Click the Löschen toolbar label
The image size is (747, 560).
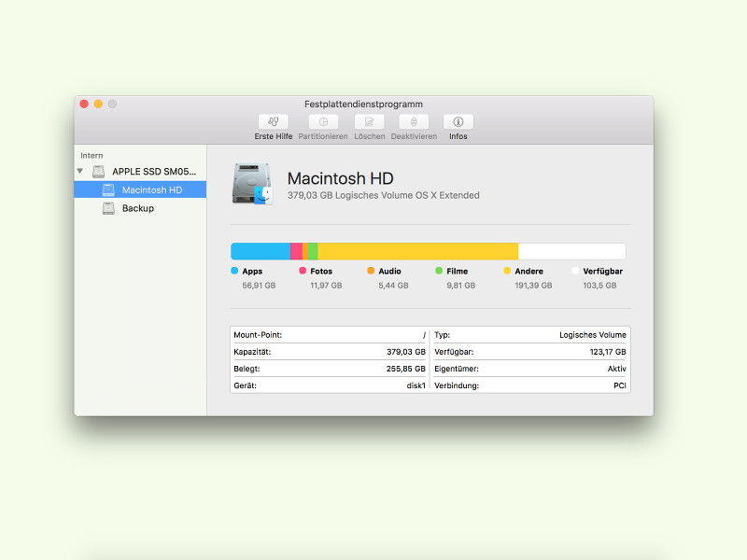coord(369,136)
